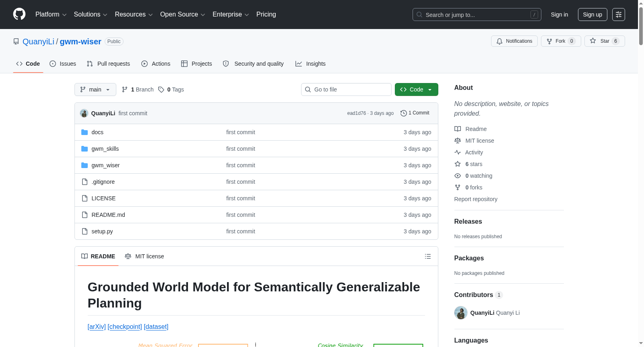Click the slash shortcut key icon in search
This screenshot has width=644, height=347.
tap(534, 15)
